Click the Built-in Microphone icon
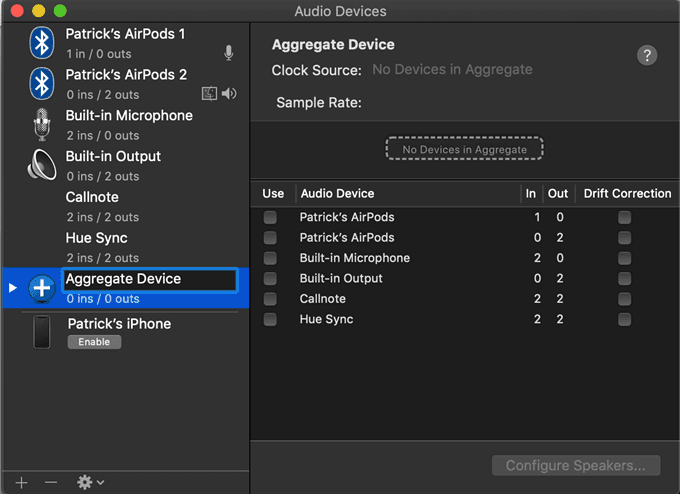This screenshot has width=680, height=494. coord(41,125)
